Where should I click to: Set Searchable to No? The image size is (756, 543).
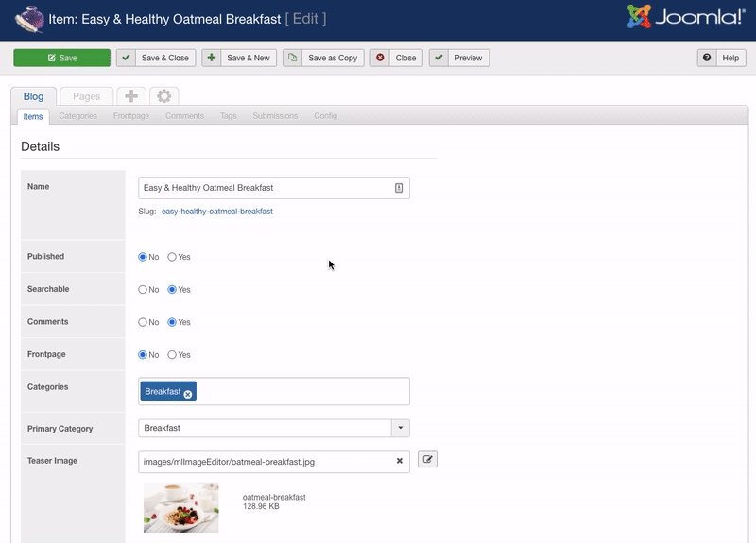point(143,290)
